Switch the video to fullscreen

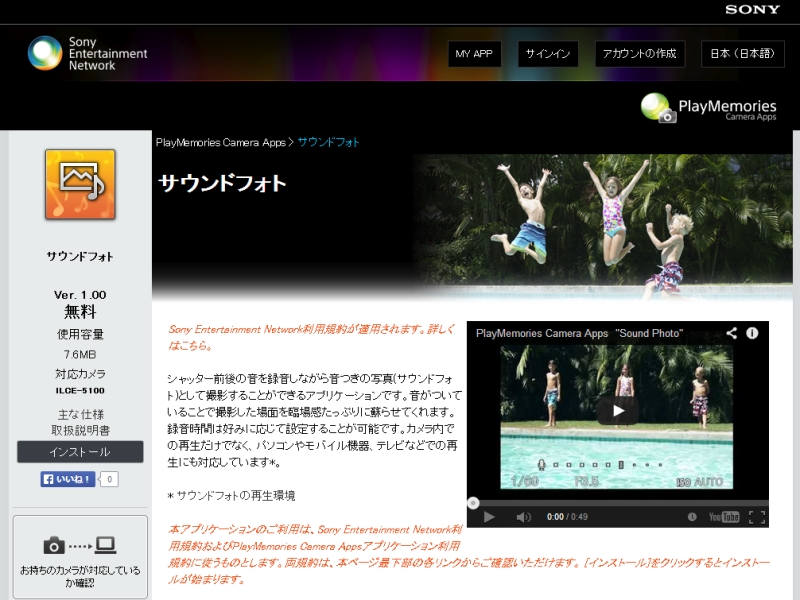coord(757,517)
